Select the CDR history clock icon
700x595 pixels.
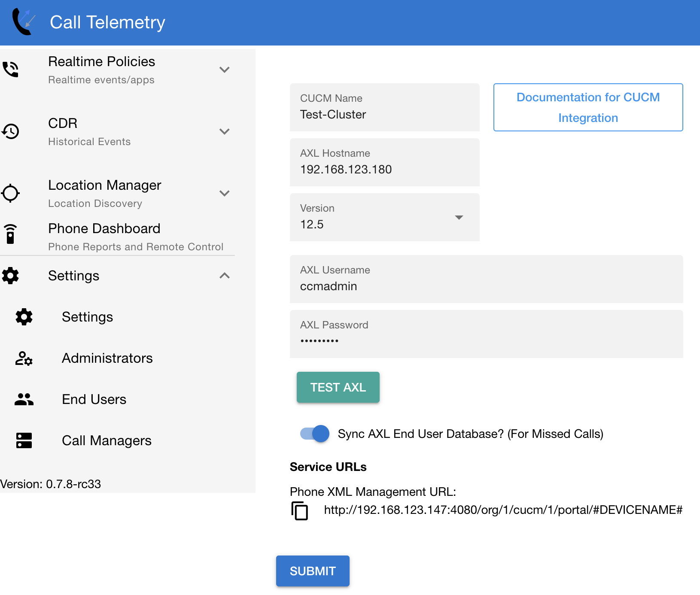coord(10,131)
